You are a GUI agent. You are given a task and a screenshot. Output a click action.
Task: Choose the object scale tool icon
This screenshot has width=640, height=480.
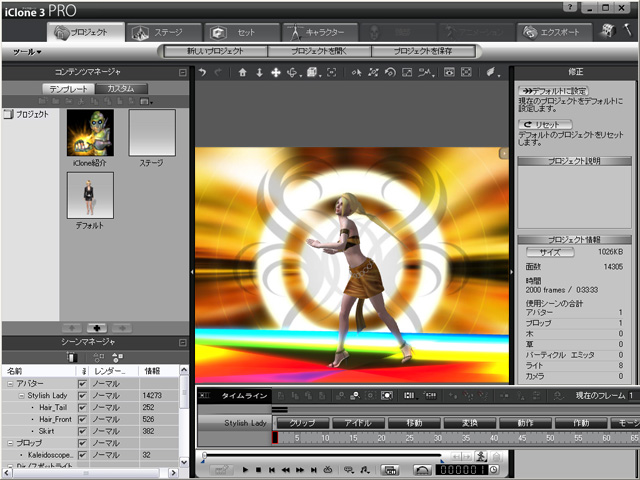(407, 73)
